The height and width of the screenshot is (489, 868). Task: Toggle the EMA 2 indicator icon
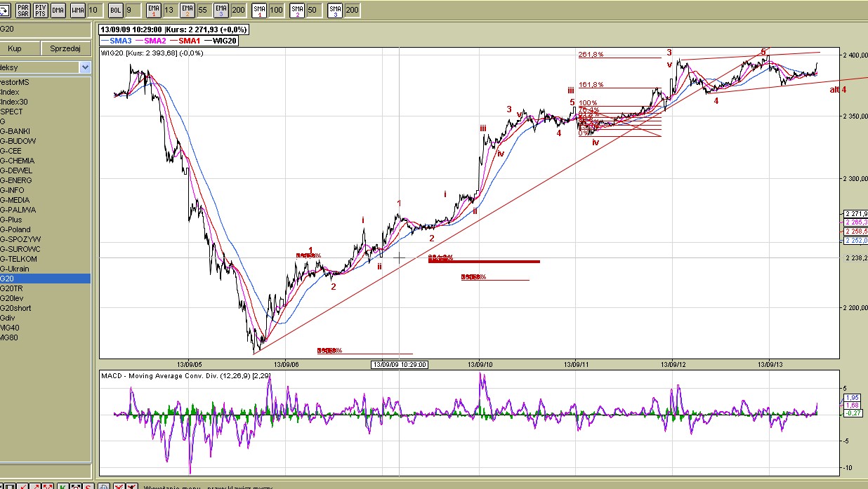pos(188,10)
